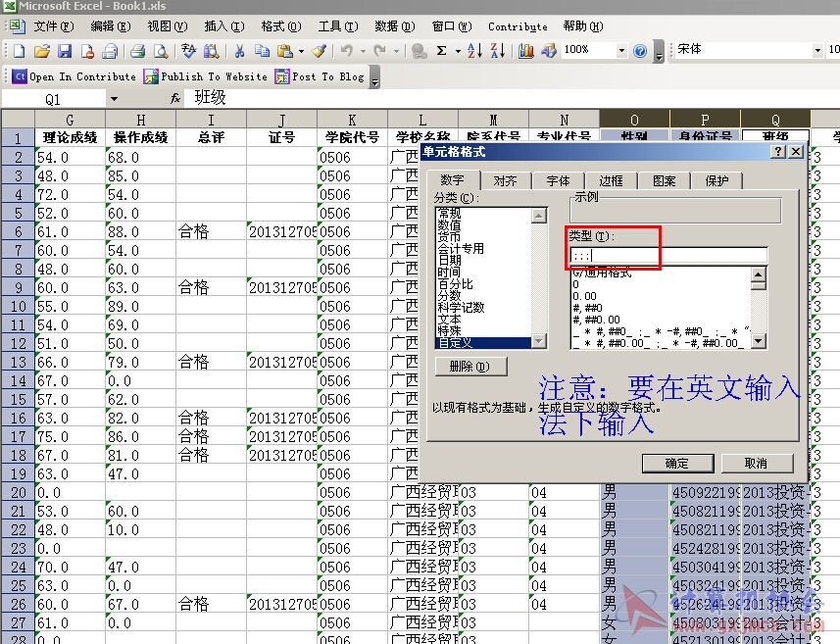Open the Contribute menu
840x644 pixels.
click(x=518, y=26)
